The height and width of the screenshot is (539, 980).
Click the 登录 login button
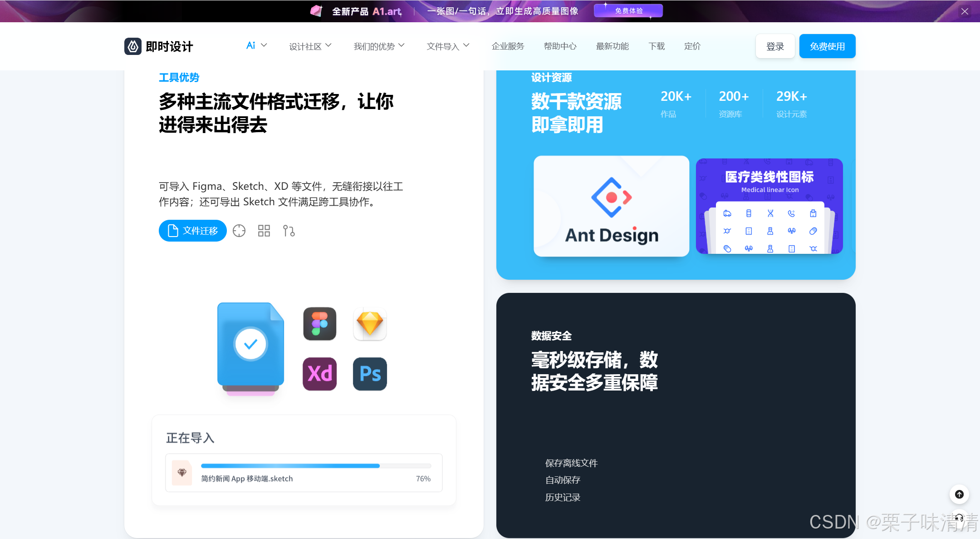click(775, 46)
